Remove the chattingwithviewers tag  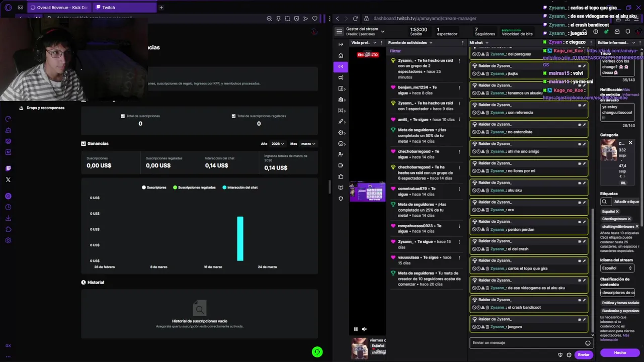tap(637, 227)
